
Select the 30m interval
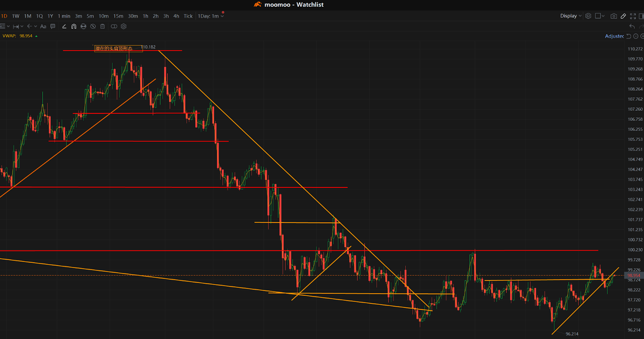[133, 16]
